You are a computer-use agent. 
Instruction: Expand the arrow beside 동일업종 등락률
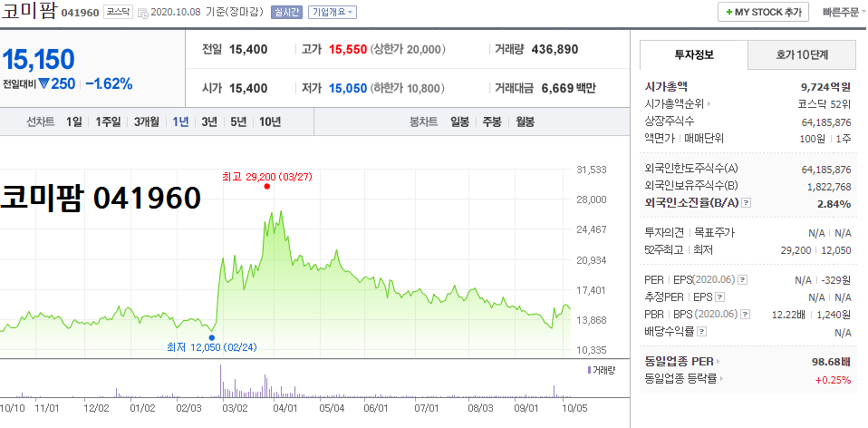tap(722, 379)
